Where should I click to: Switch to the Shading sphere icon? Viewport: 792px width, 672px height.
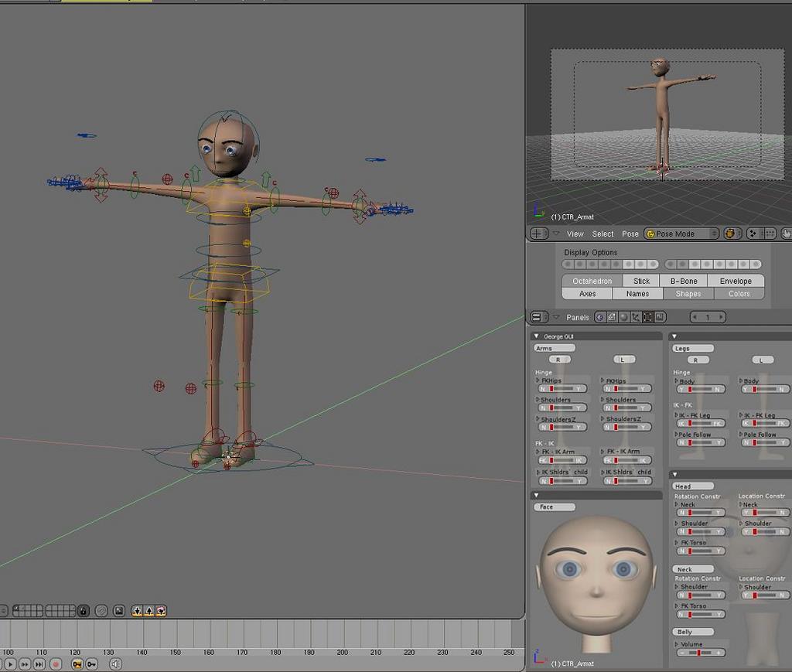(624, 317)
